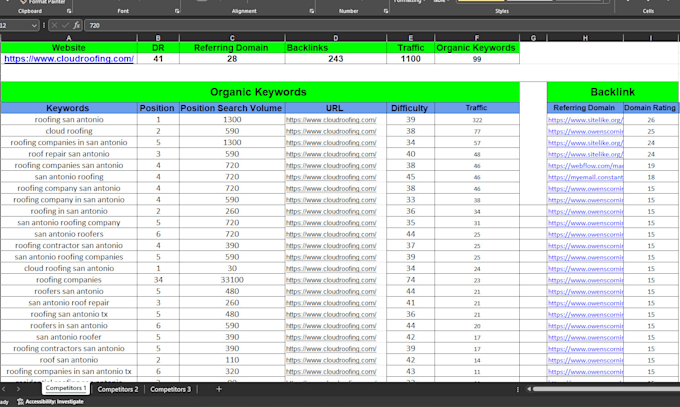Select the Backlinks value 243 cell
Viewport: 680px width, 407px height.
336,59
